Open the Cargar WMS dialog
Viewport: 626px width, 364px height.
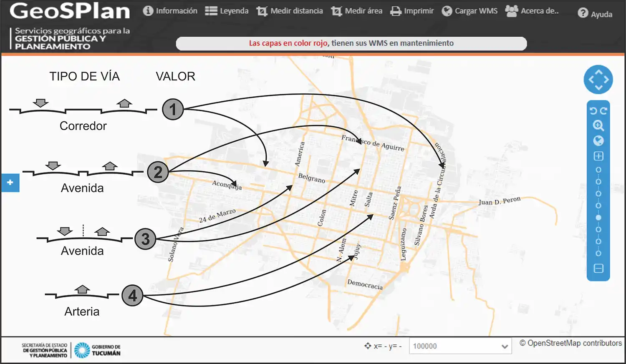point(469,11)
